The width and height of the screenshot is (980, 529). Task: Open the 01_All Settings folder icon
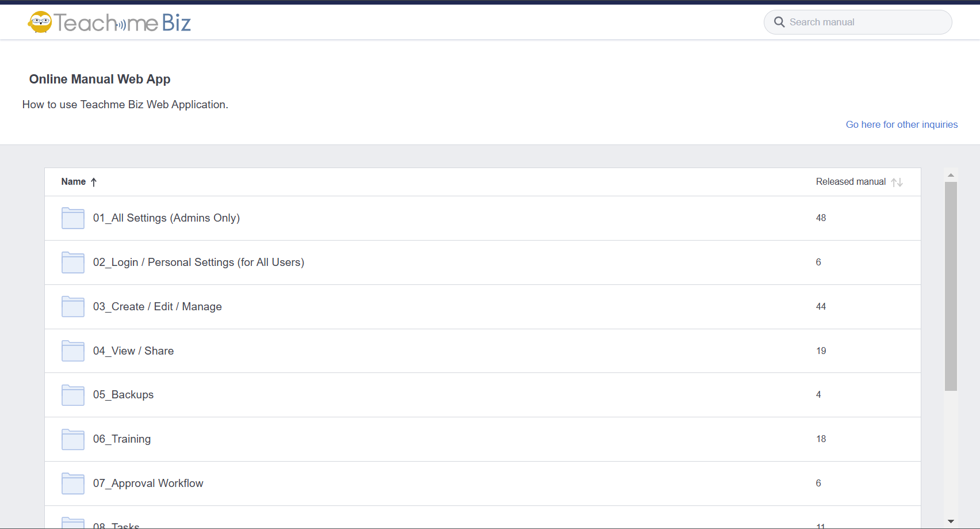coord(73,218)
